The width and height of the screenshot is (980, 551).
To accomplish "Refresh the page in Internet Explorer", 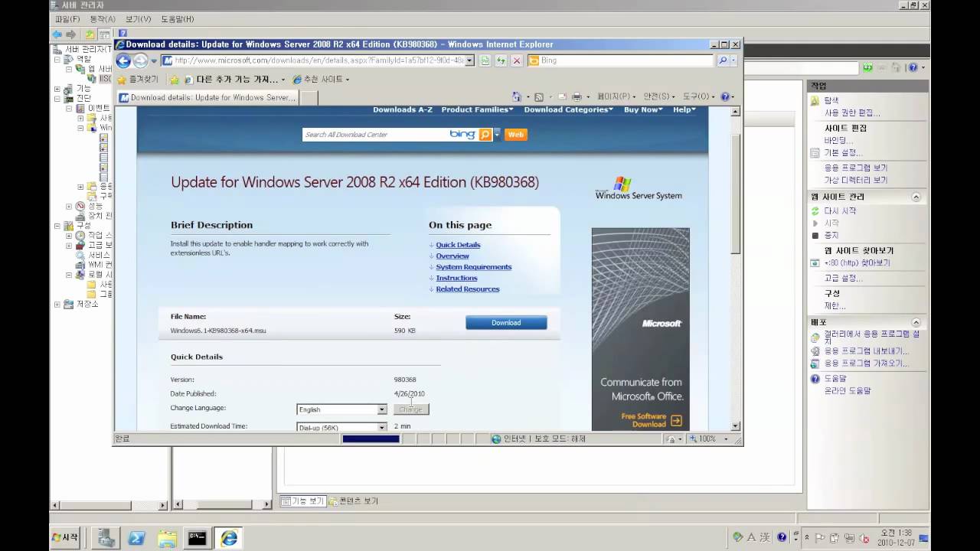I will point(501,60).
